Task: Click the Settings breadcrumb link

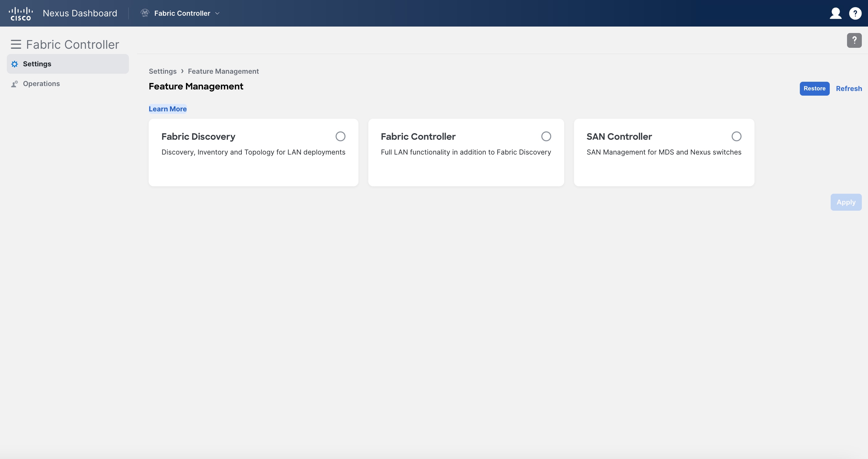Action: (x=163, y=71)
